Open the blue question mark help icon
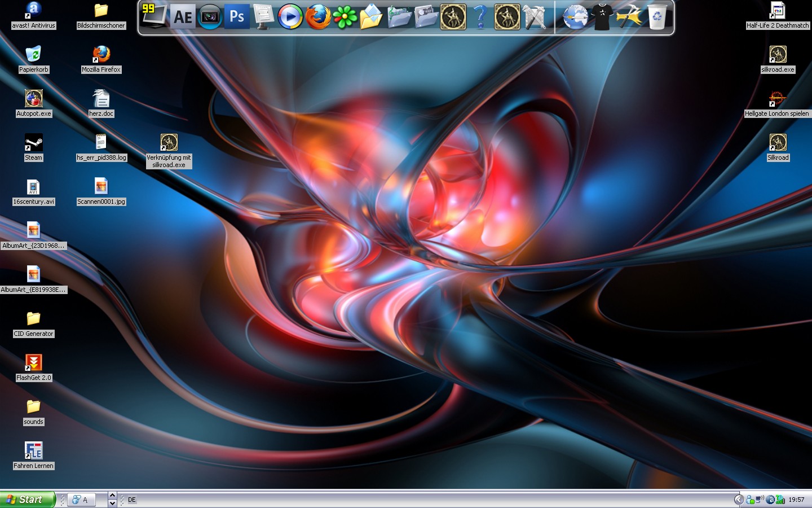This screenshot has height=508, width=812. point(480,17)
